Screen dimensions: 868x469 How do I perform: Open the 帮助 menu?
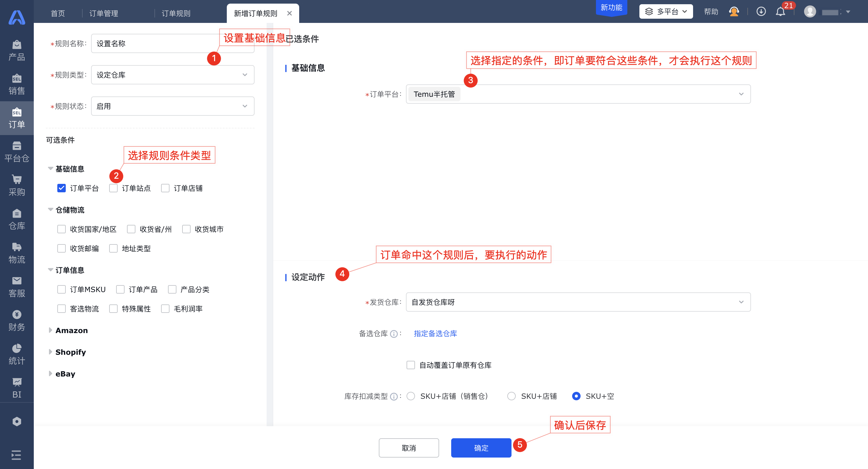click(711, 12)
